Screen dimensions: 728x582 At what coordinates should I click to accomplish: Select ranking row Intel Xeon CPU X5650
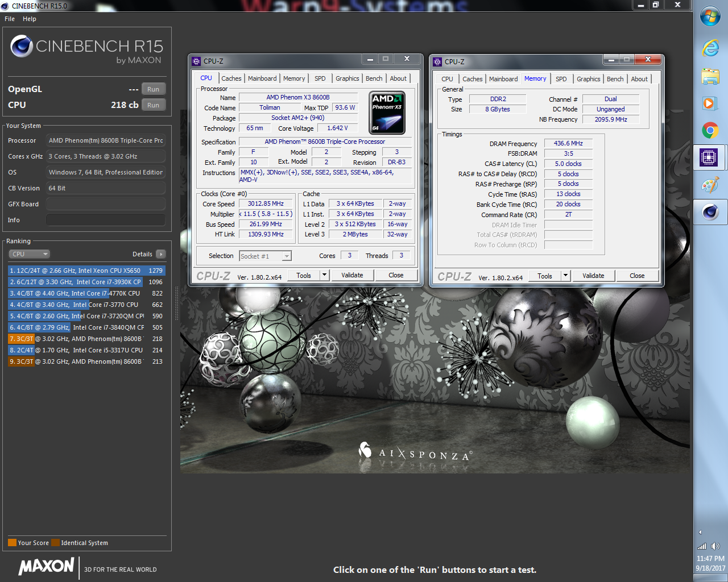pyautogui.click(x=86, y=271)
